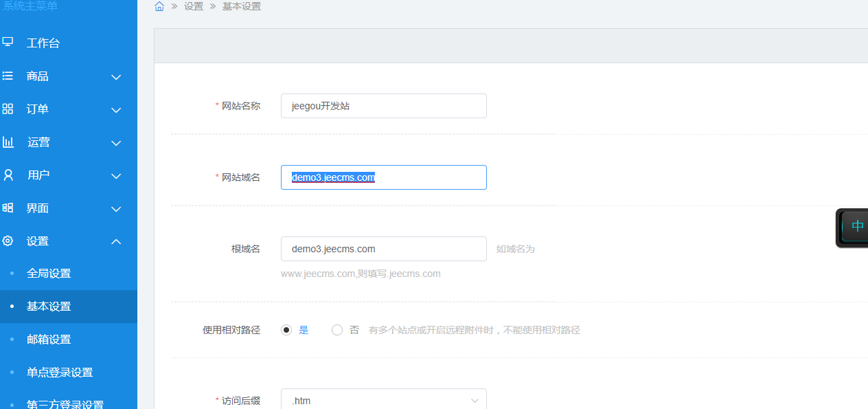The width and height of the screenshot is (868, 409).
Task: Expand the 商品 menu chevron
Action: [116, 77]
